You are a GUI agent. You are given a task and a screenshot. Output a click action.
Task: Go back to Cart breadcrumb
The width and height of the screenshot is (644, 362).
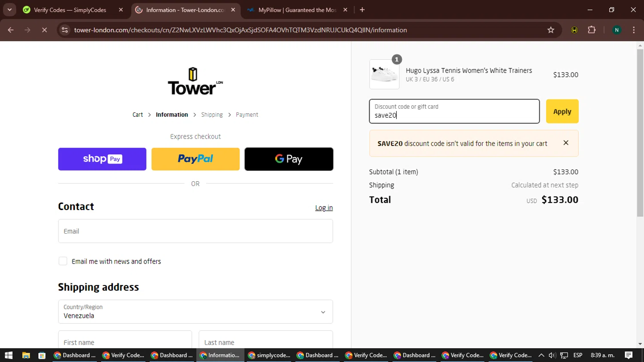(137, 115)
